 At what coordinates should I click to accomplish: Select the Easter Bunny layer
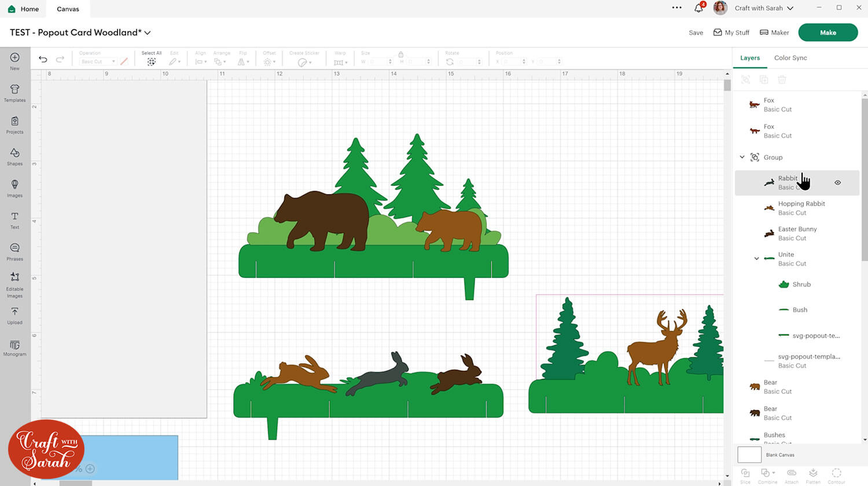click(797, 233)
